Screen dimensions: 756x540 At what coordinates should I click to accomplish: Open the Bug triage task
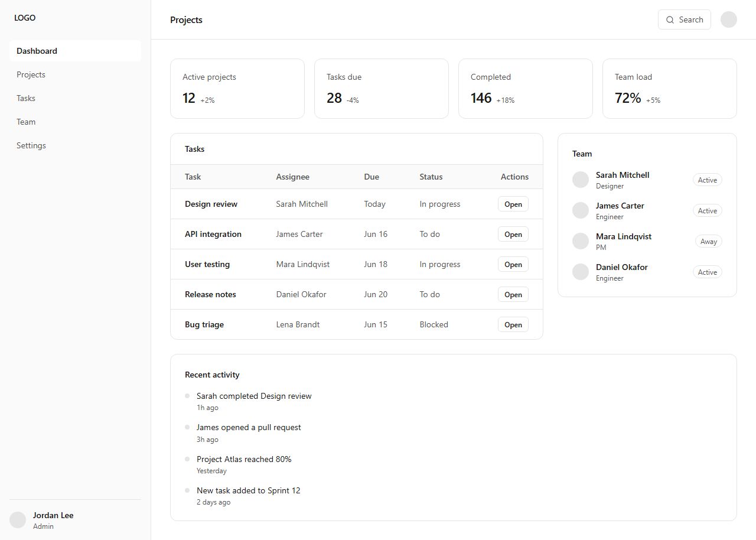tap(513, 324)
